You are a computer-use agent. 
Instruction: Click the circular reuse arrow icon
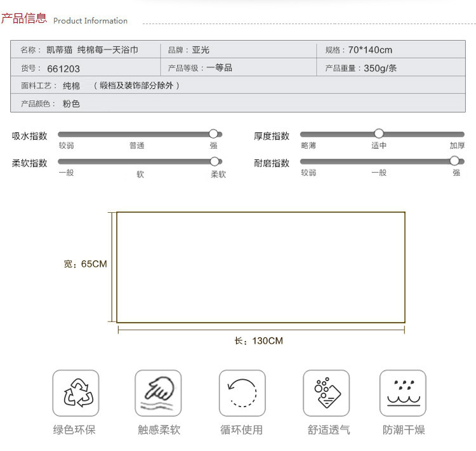242,393
